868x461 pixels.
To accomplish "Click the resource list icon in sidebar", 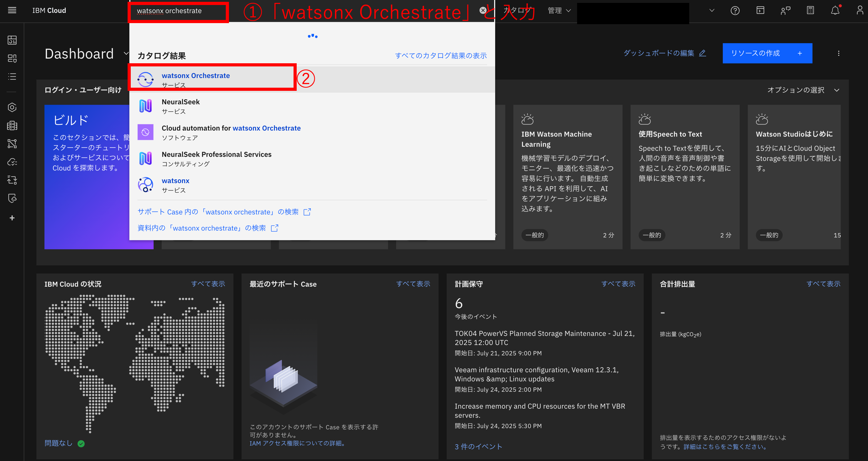I will (12, 76).
